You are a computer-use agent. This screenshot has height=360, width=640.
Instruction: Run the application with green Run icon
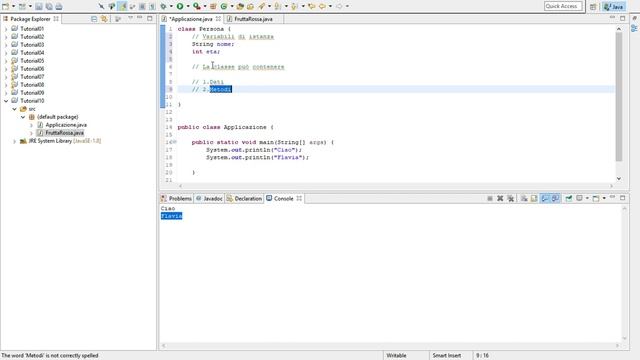(x=180, y=6)
